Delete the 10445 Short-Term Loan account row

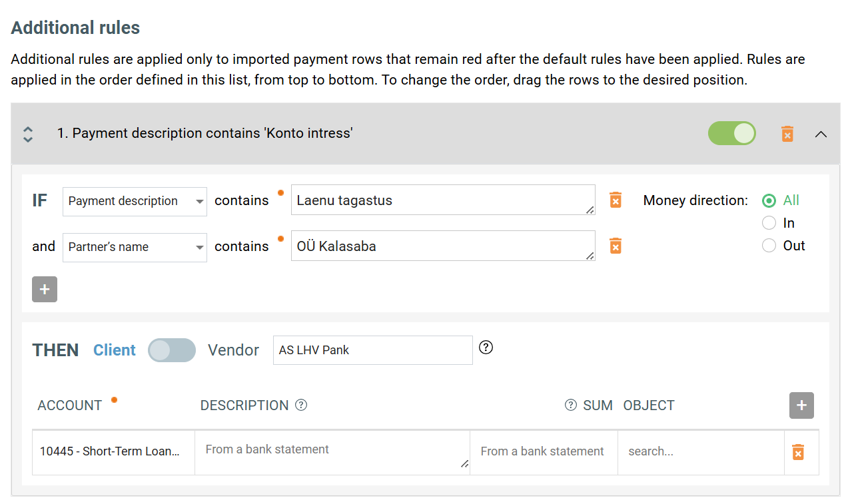pyautogui.click(x=797, y=452)
